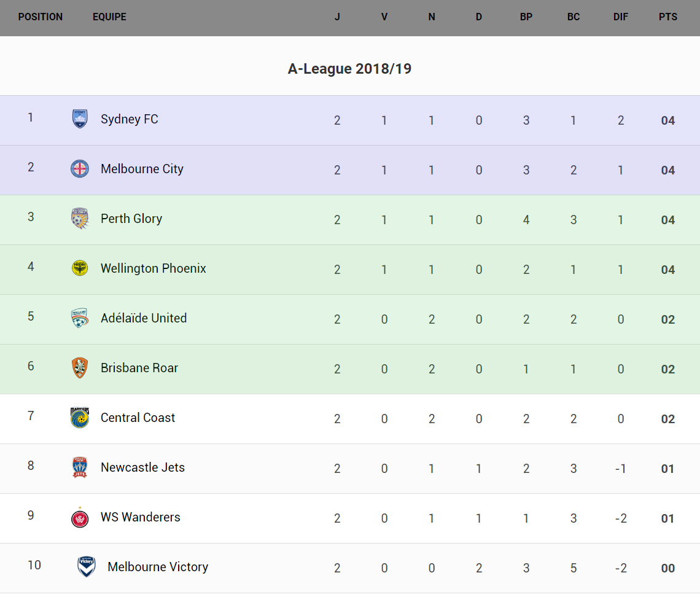700x597 pixels.
Task: Click the Wellington Phoenix yellow logo
Action: pyautogui.click(x=80, y=268)
